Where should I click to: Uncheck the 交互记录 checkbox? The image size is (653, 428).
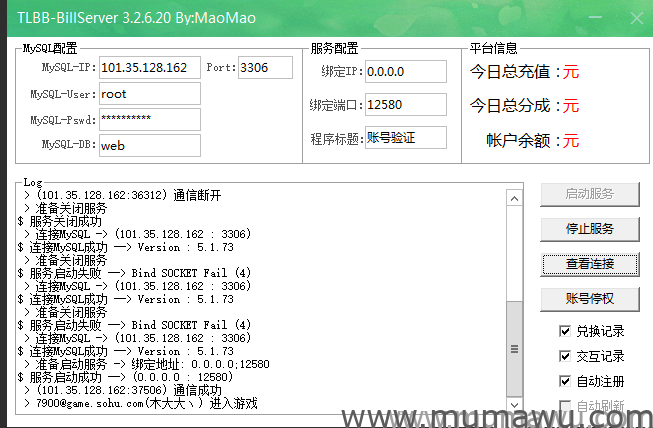(566, 356)
